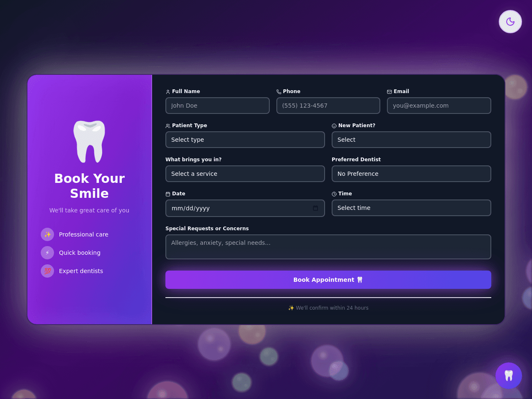Click the large tooth logo

point(89,141)
